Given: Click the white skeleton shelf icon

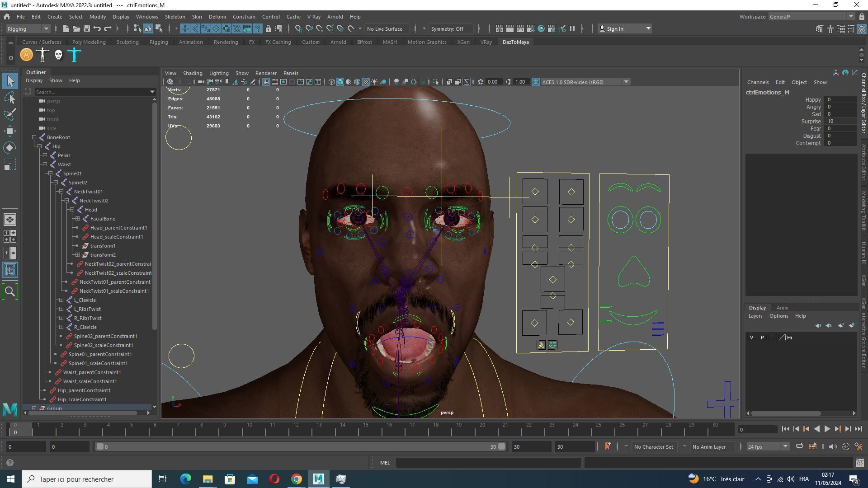Looking at the screenshot, I should pyautogui.click(x=42, y=55).
